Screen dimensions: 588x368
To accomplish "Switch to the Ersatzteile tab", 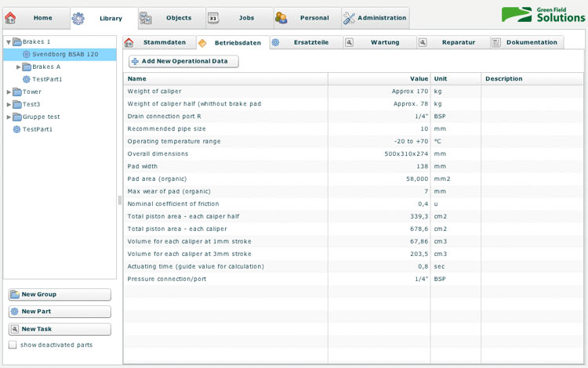I will coord(300,42).
